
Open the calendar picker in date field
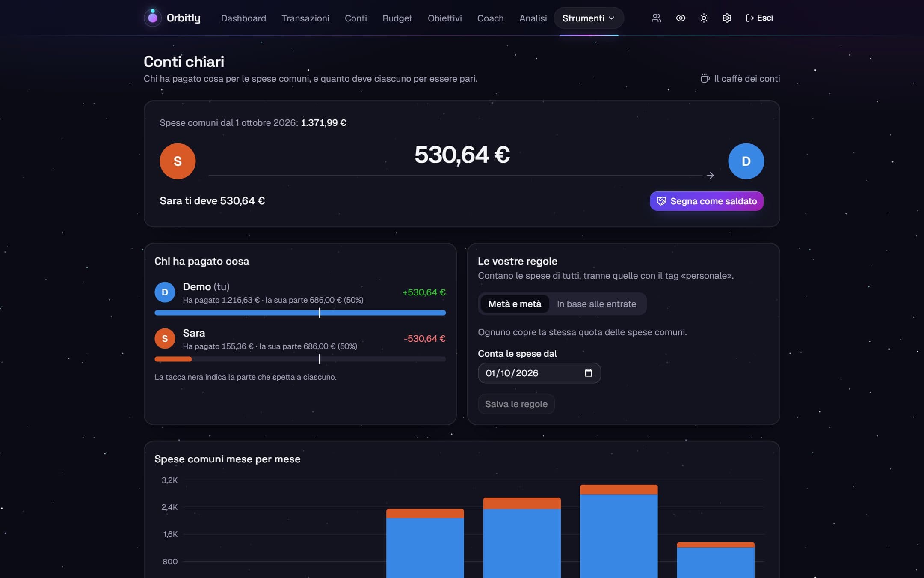point(588,373)
